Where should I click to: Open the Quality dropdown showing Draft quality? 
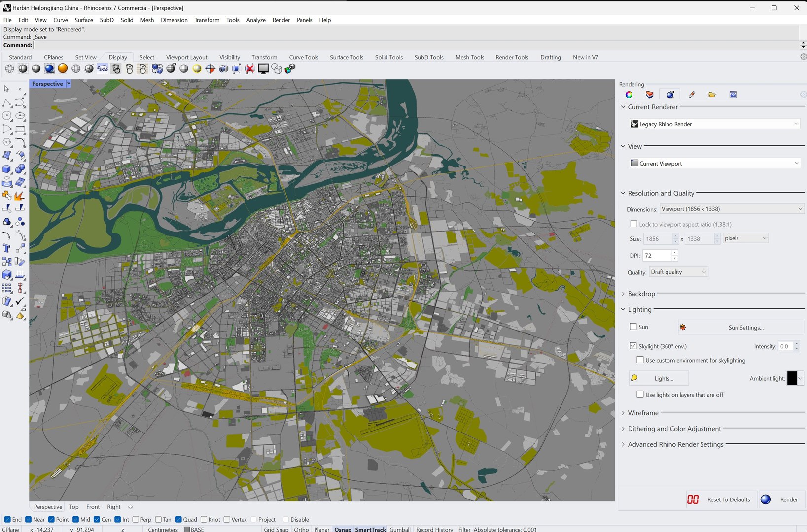pos(678,272)
